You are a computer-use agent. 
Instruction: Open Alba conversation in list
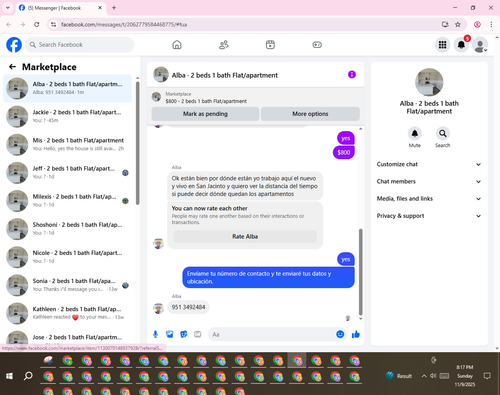pos(67,88)
